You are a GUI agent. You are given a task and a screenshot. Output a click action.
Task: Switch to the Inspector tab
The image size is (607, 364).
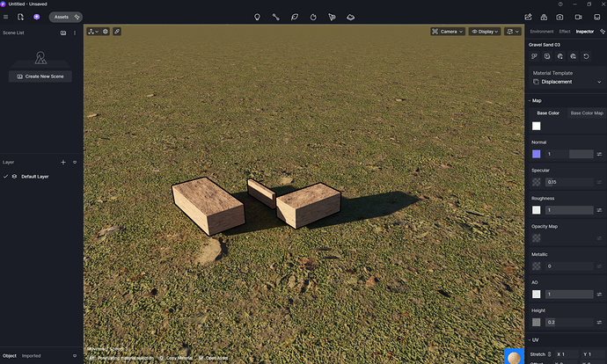(x=584, y=32)
